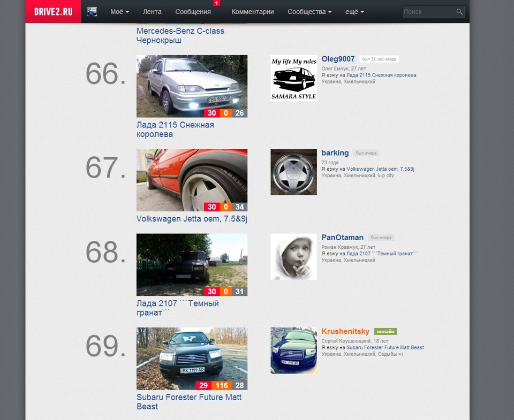Viewport: 514px width, 420px height.
Task: Open the messages notification badge
Action: [x=216, y=3]
